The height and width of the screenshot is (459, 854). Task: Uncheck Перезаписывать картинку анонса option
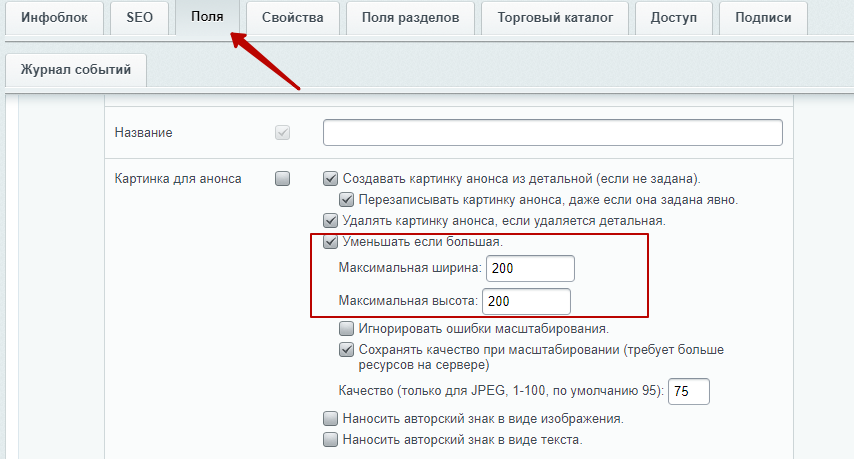[x=346, y=200]
